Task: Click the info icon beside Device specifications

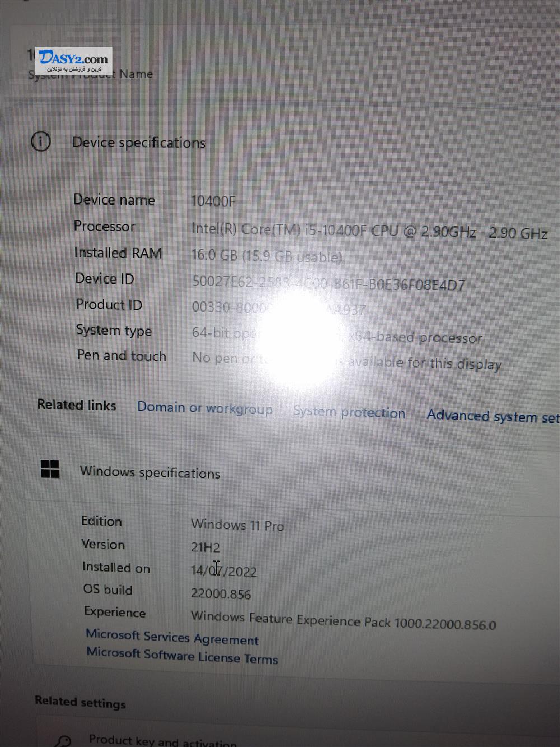Action: (40, 141)
